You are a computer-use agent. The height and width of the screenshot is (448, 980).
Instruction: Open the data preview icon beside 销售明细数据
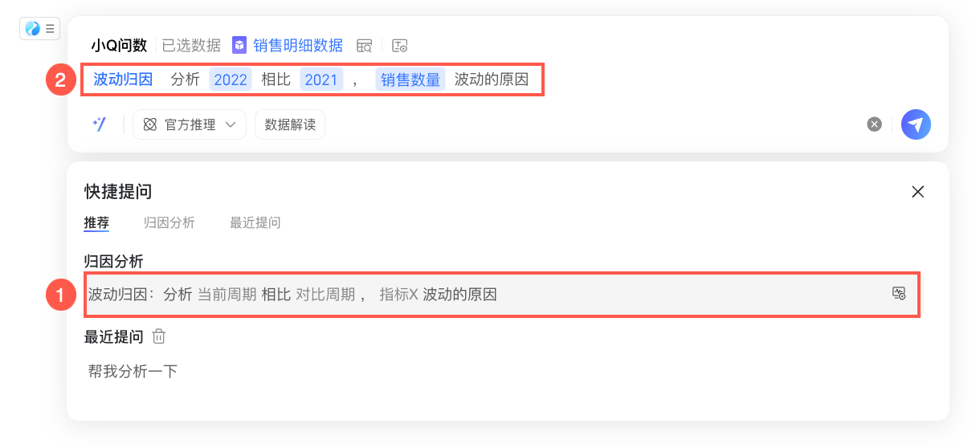click(x=365, y=46)
